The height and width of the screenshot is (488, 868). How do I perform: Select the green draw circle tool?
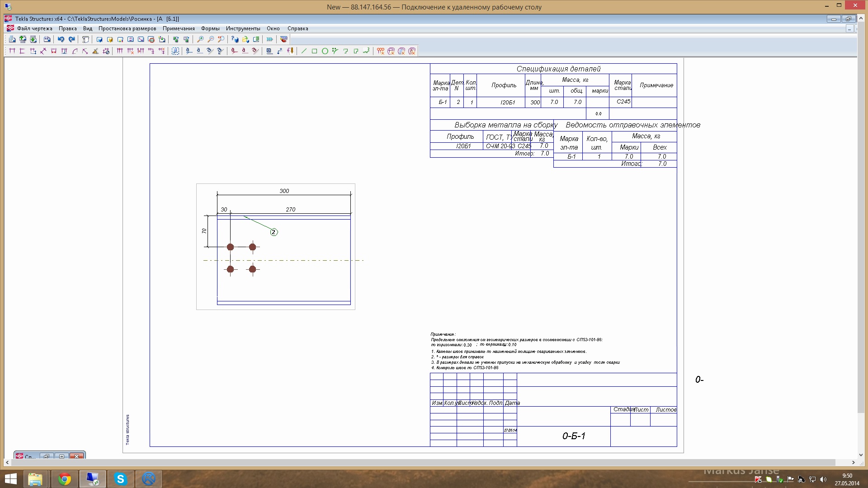point(325,51)
